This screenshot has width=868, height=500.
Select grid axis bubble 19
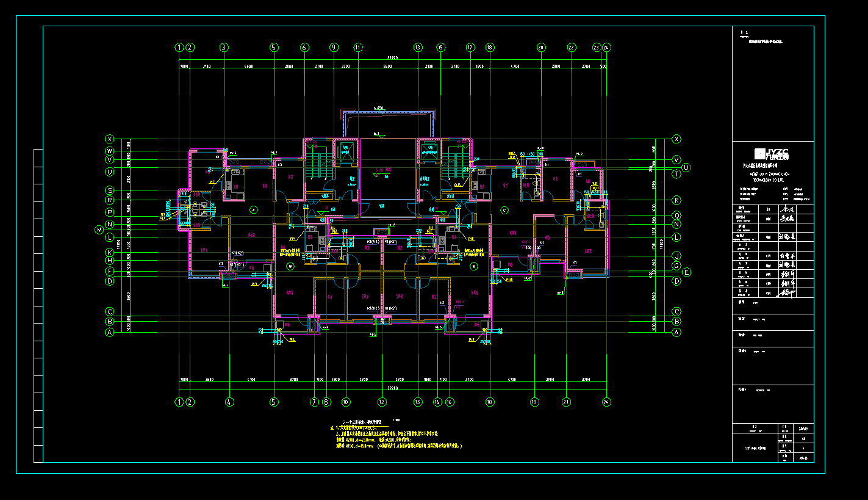pos(535,402)
